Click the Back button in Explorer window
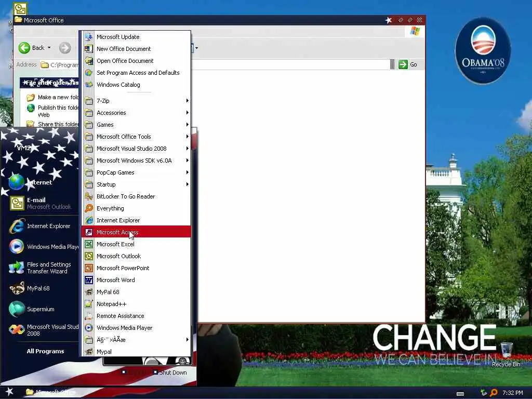Screen dimensions: 532x399 (x=31, y=48)
